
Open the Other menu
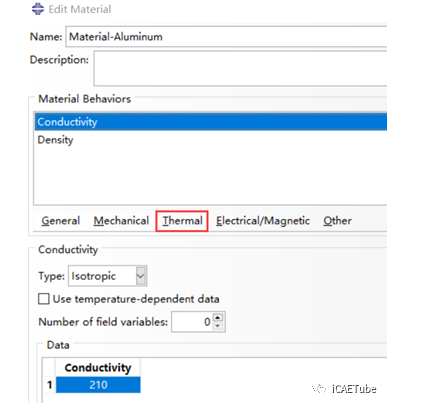(337, 221)
